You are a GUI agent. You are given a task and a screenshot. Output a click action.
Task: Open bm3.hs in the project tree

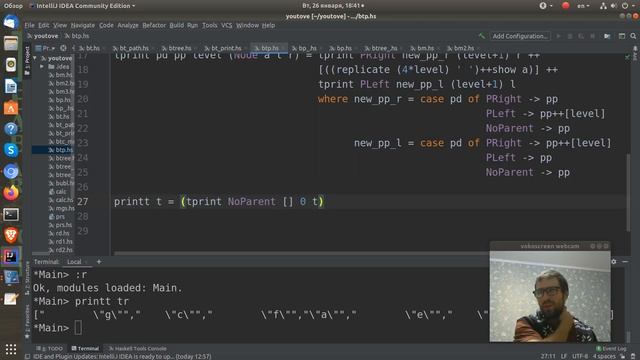click(61, 91)
